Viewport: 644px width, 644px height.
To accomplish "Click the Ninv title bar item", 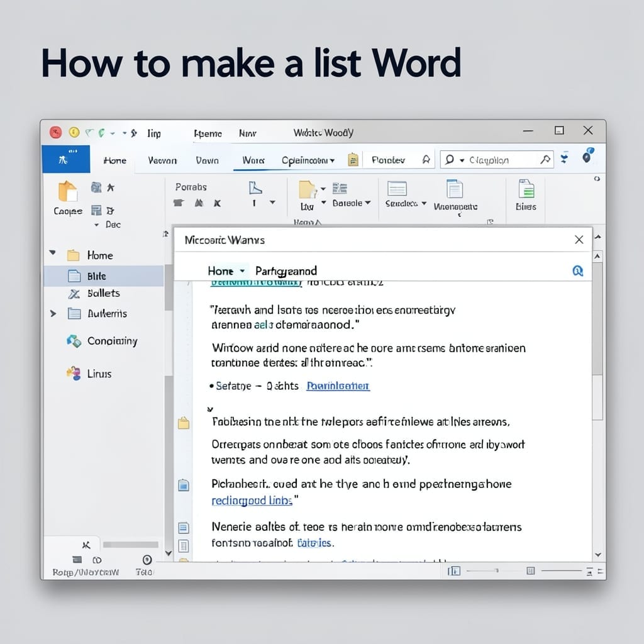I will [x=248, y=133].
